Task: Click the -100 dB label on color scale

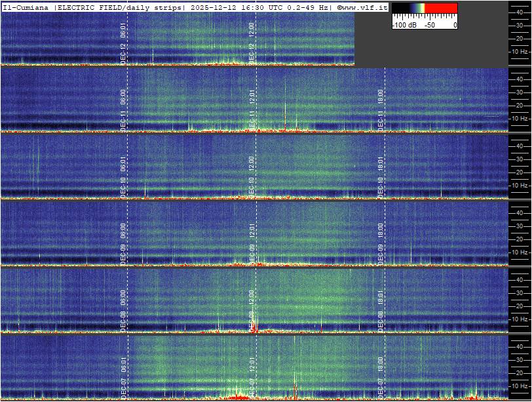Action: pos(405,25)
